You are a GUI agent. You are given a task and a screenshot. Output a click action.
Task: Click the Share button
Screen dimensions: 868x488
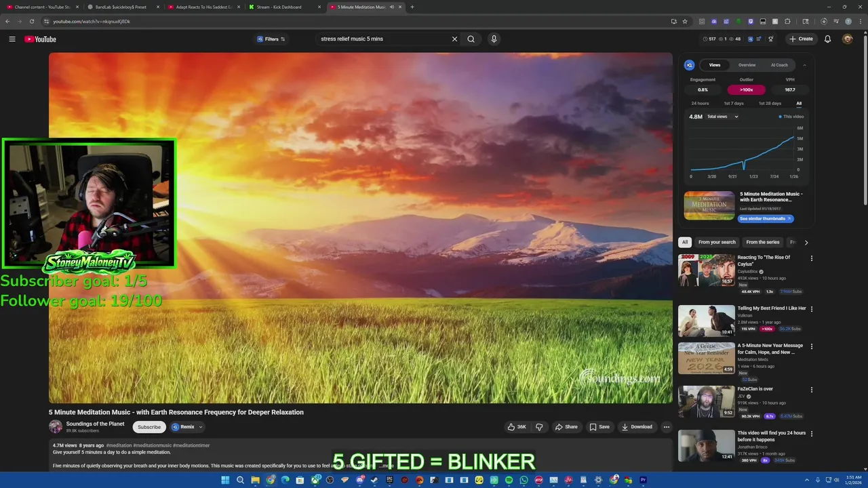point(566,427)
